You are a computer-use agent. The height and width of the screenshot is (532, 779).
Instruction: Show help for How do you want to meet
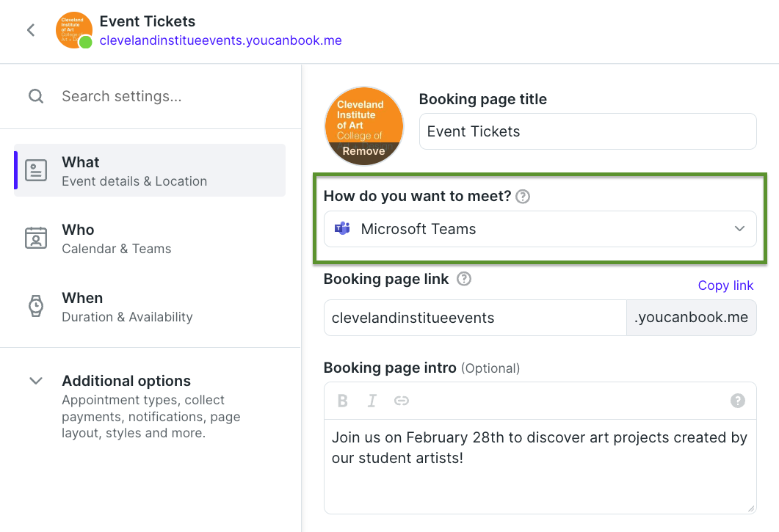523,197
